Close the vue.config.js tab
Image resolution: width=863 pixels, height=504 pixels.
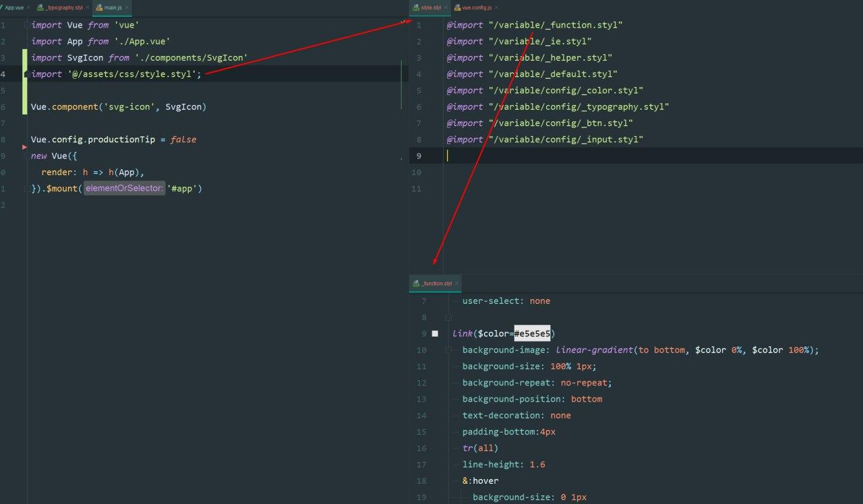(497, 7)
